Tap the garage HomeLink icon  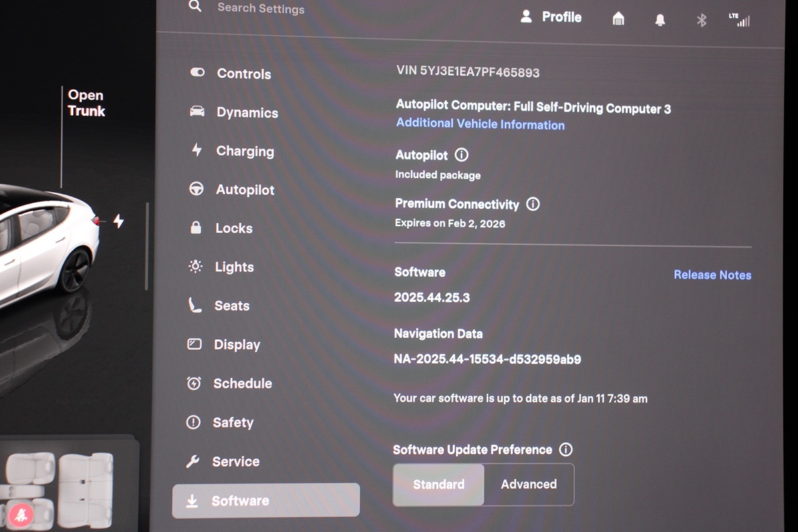pyautogui.click(x=618, y=19)
